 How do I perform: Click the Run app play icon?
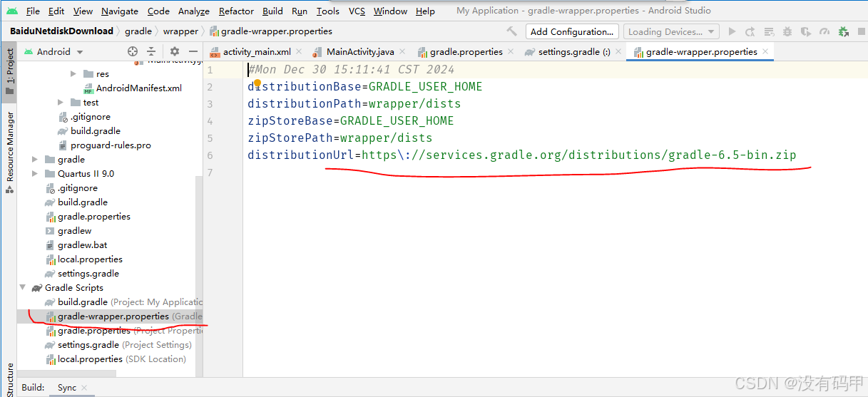coord(731,31)
